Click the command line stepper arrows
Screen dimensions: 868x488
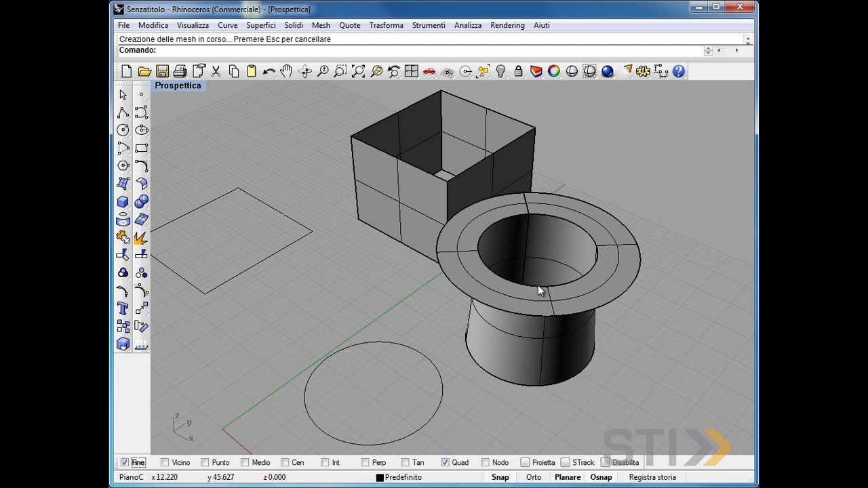pos(708,51)
